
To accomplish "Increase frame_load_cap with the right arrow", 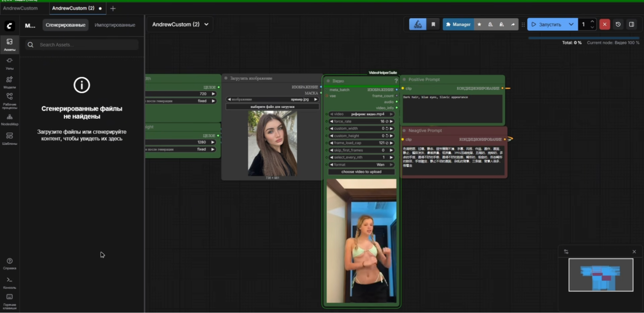I will (391, 143).
